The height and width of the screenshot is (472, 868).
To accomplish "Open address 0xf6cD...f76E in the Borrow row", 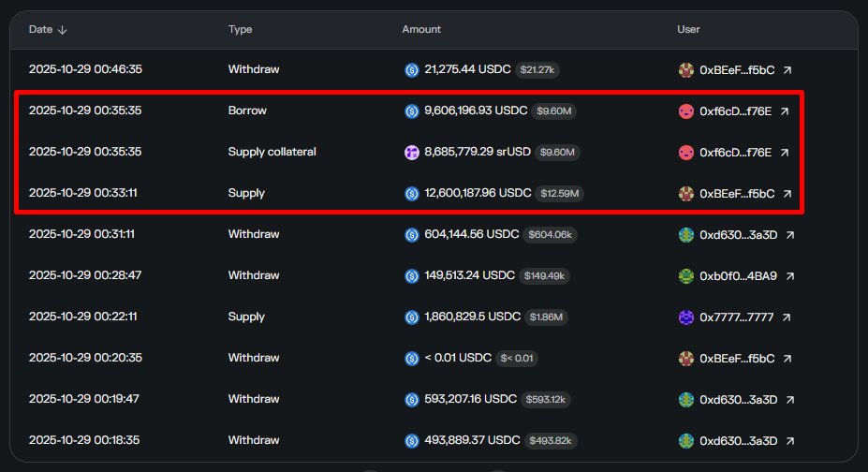I will tap(735, 111).
